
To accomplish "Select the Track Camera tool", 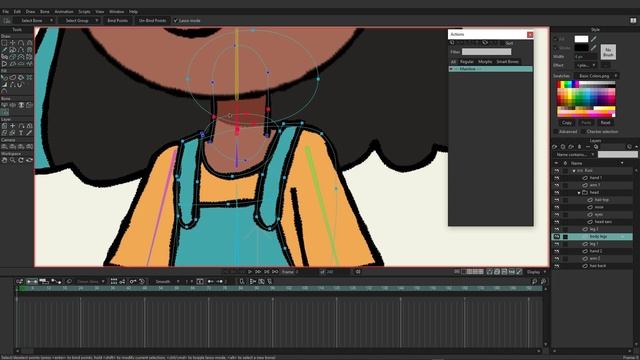I will [4, 147].
